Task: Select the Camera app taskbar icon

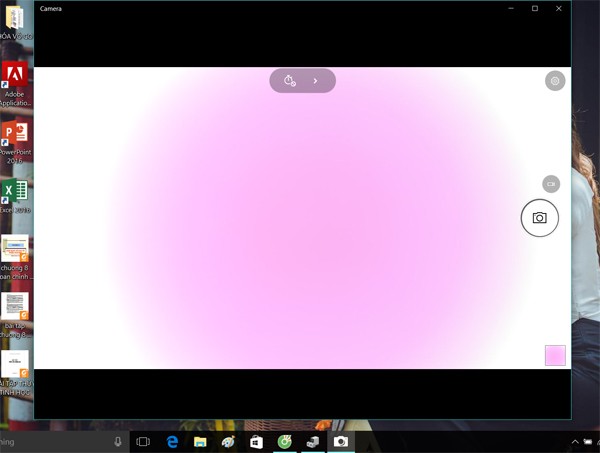Action: pyautogui.click(x=341, y=442)
